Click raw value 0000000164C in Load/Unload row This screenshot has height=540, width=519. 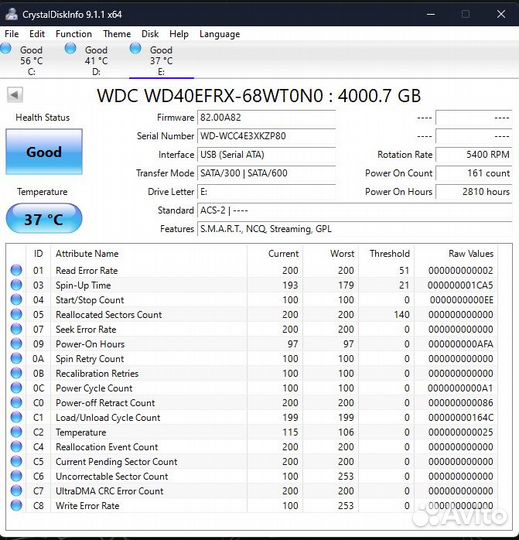pos(460,417)
